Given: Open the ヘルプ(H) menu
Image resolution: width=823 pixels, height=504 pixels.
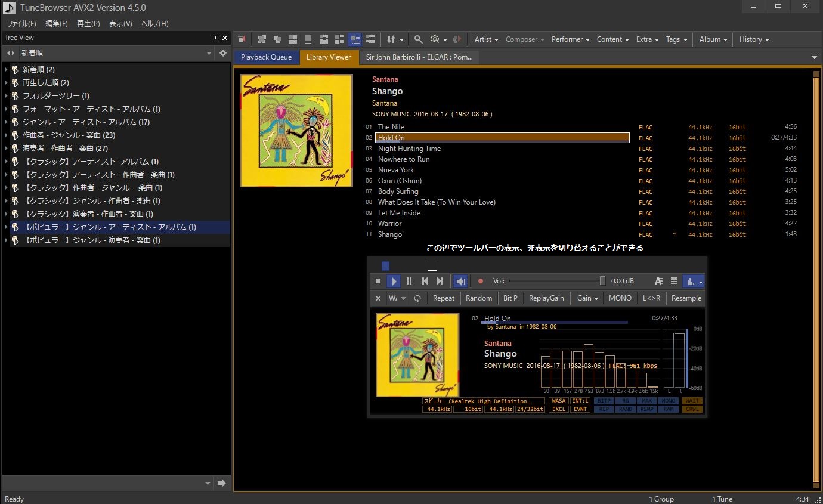Looking at the screenshot, I should [x=154, y=23].
